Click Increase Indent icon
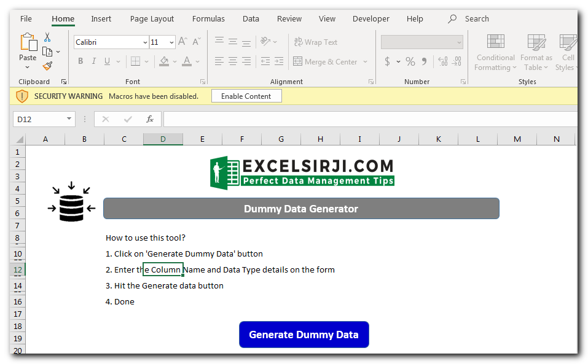This screenshot has width=588, height=364. [x=279, y=61]
